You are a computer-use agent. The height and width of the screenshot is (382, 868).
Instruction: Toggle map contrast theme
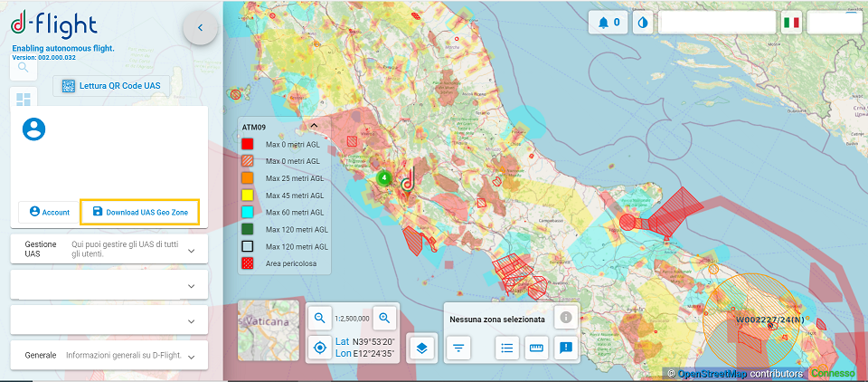coord(642,23)
